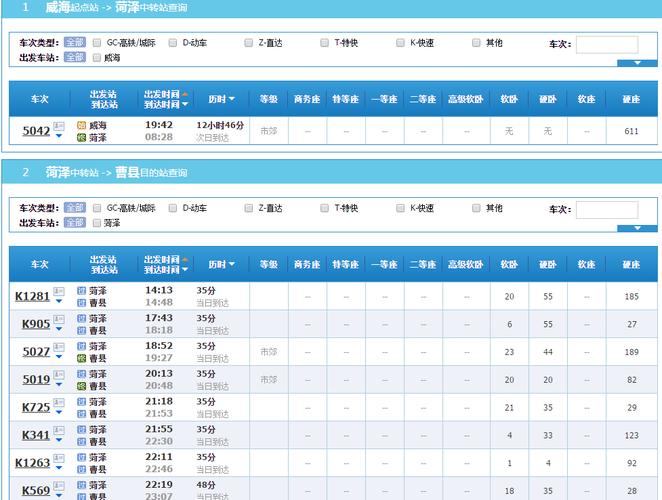Click the 车次 input field in section 1
The image size is (662, 500).
click(606, 44)
